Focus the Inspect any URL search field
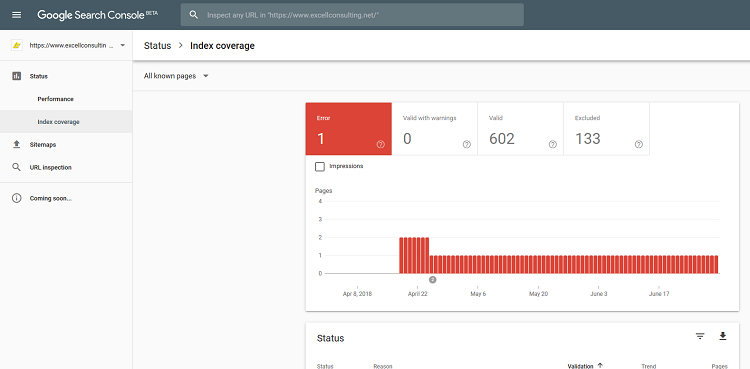 352,15
